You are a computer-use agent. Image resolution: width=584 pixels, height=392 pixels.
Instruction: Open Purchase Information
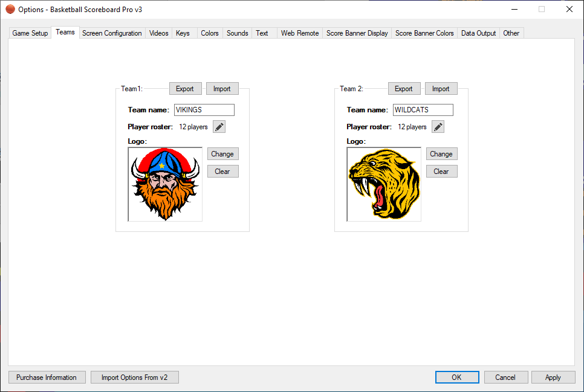point(47,378)
